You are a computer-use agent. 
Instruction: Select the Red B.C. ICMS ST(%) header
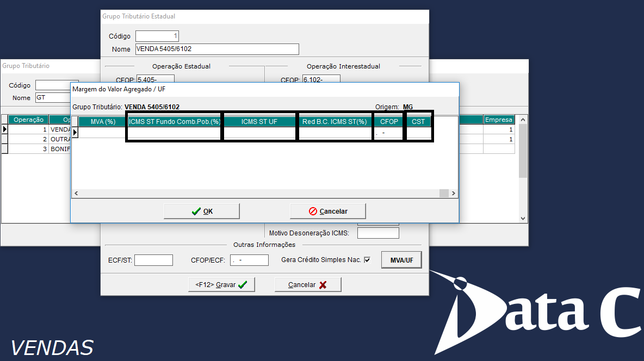click(x=335, y=122)
